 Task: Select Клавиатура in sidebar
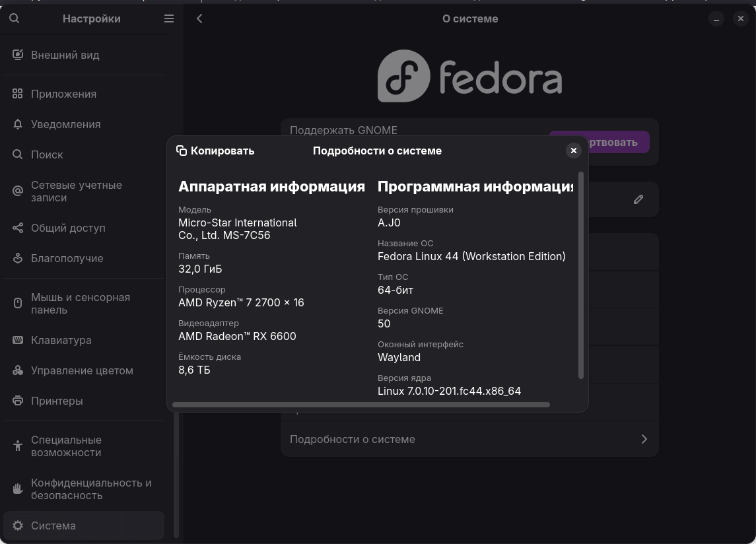(84, 341)
